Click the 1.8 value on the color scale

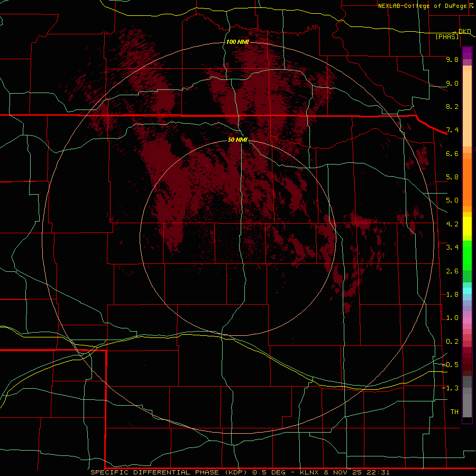[452, 295]
